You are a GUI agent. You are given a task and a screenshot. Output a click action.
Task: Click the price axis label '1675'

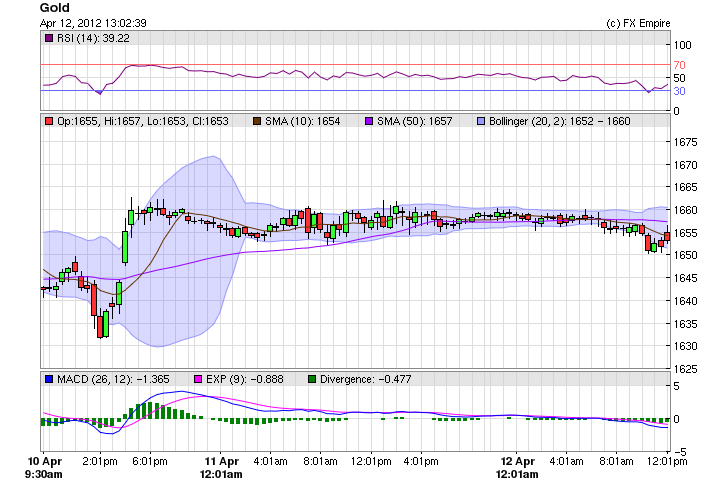pyautogui.click(x=685, y=142)
